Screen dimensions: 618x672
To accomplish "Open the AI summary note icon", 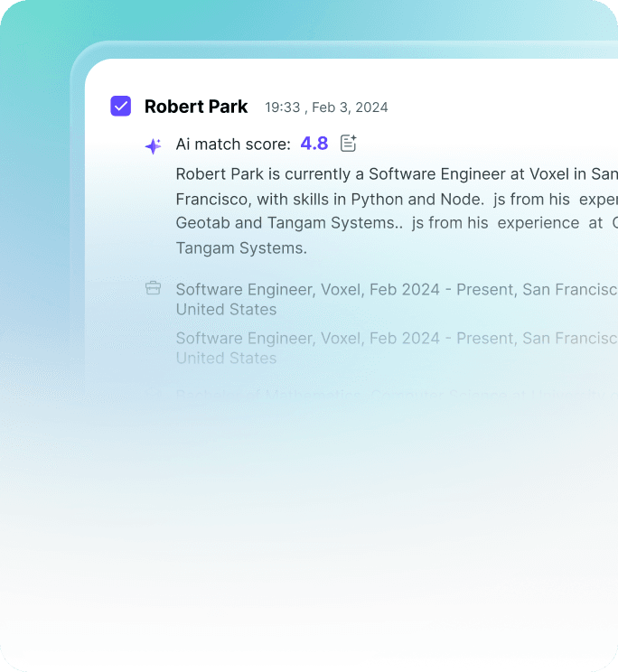I will pos(349,143).
